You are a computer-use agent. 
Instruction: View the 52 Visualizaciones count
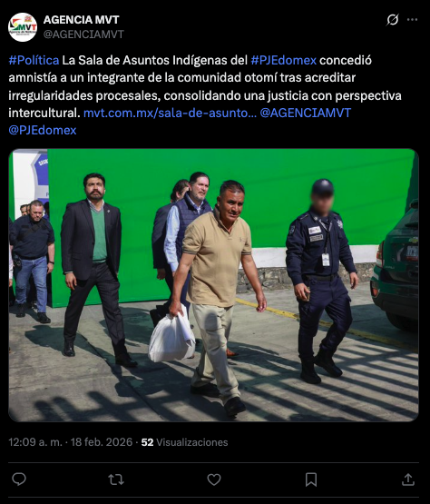pyautogui.click(x=185, y=442)
